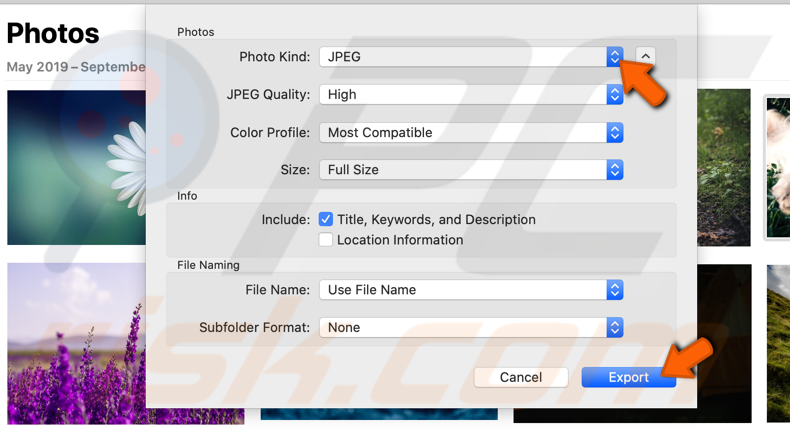Image resolution: width=790 pixels, height=436 pixels.
Task: Collapse the Photos options with the chevron button
Action: [x=645, y=56]
